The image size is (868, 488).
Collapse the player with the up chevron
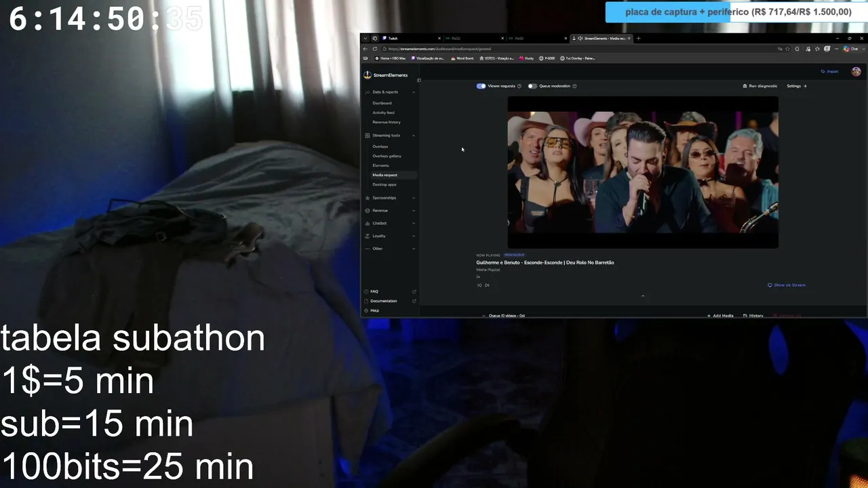pyautogui.click(x=643, y=296)
